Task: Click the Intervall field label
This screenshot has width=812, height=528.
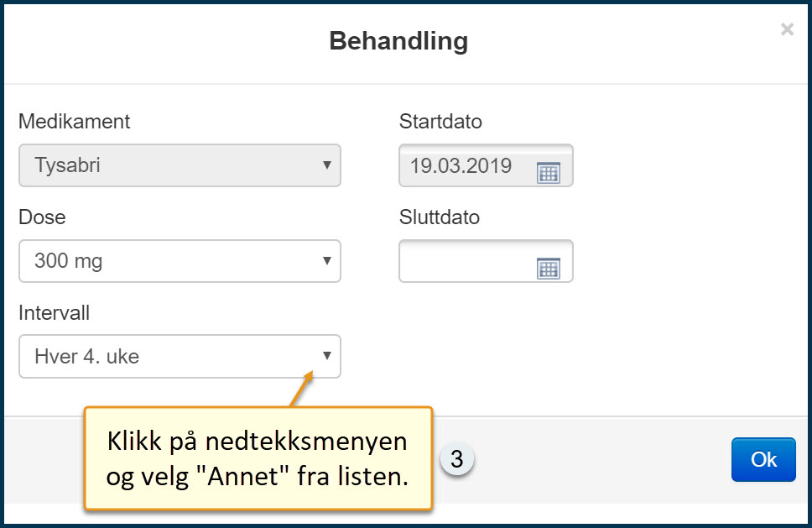Action: (54, 313)
